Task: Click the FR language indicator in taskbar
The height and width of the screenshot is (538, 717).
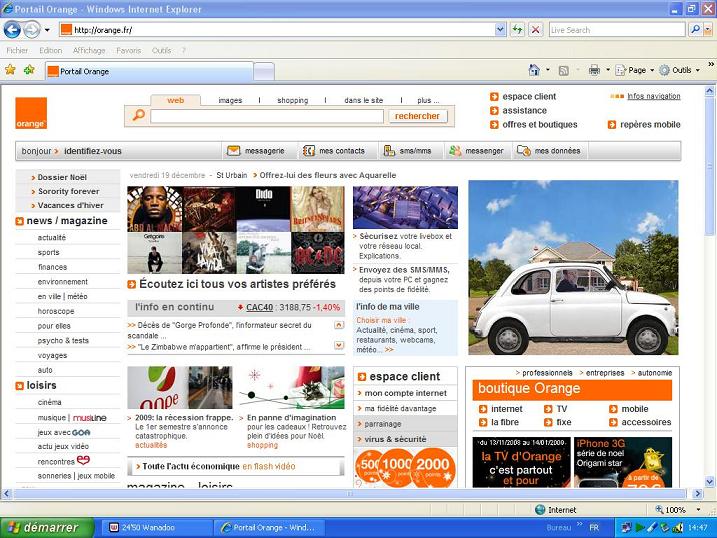Action: [594, 527]
